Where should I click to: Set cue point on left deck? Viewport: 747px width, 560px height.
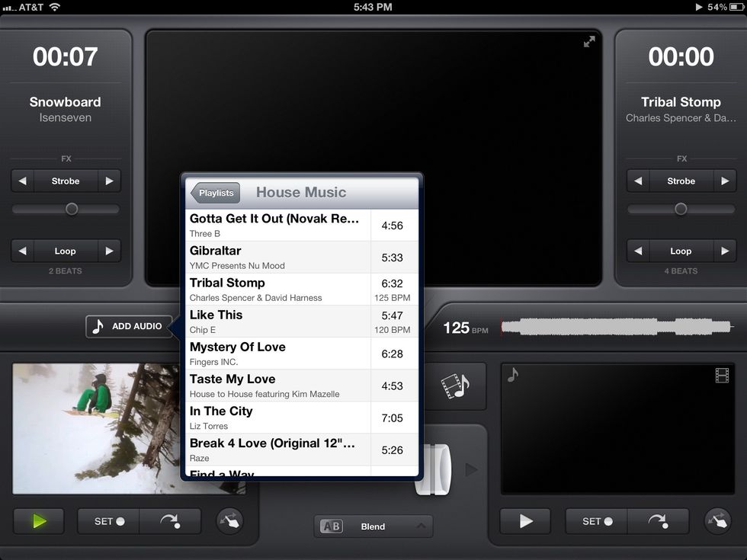coord(108,521)
